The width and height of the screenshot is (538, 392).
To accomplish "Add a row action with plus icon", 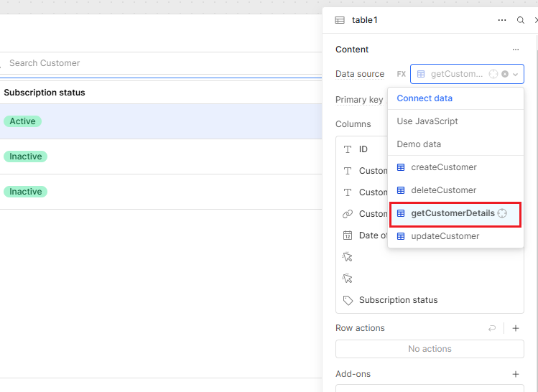I will pyautogui.click(x=515, y=328).
